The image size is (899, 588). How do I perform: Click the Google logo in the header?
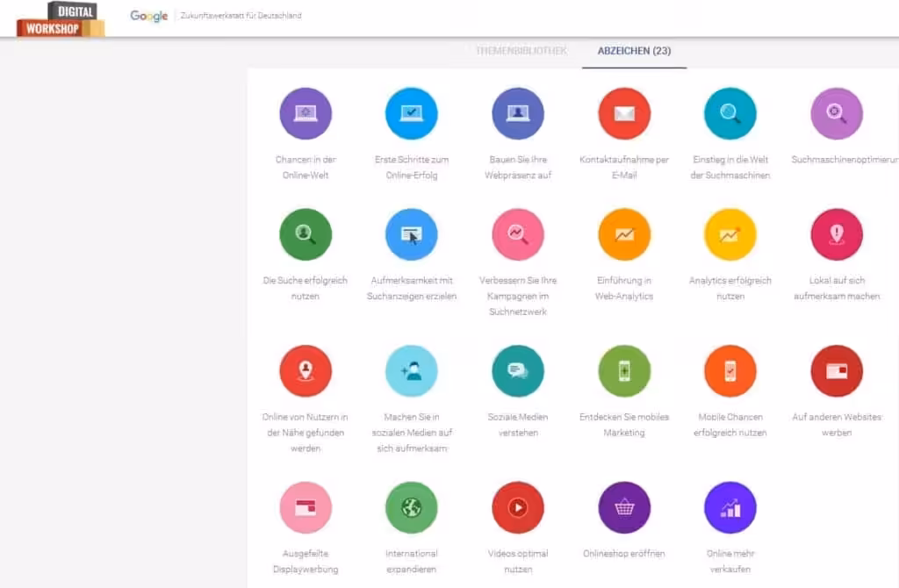click(x=149, y=16)
